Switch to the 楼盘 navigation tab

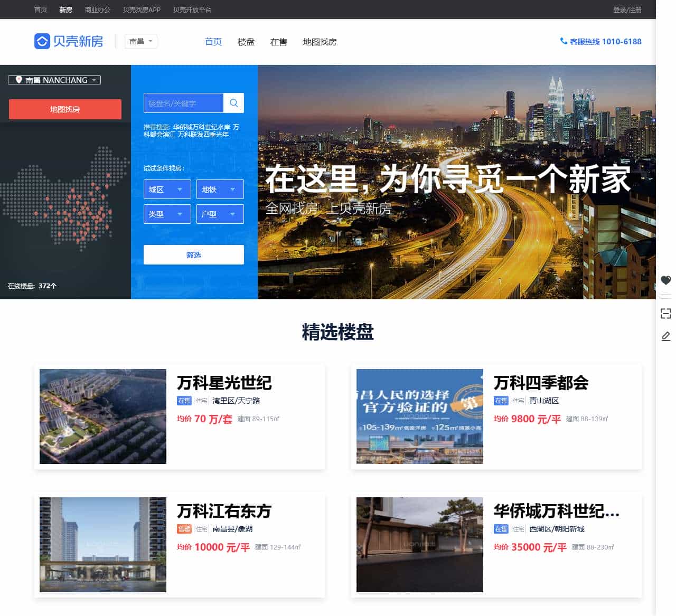point(246,42)
